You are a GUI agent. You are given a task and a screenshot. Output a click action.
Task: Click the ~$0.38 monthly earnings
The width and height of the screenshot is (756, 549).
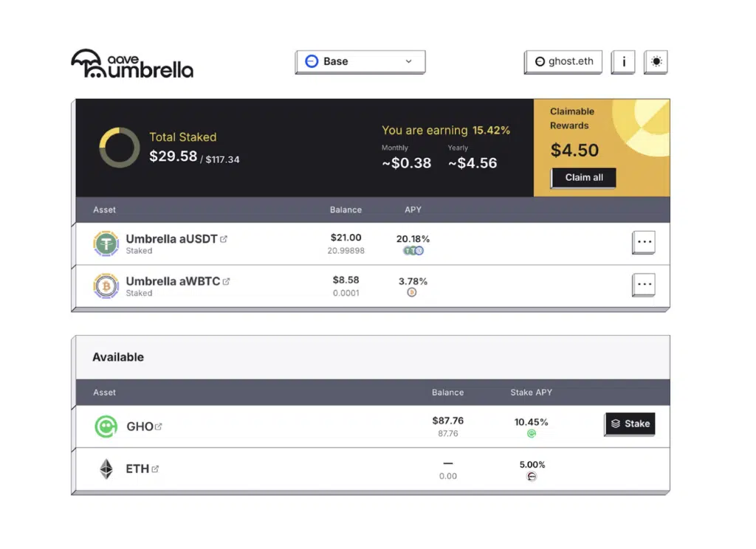(406, 163)
